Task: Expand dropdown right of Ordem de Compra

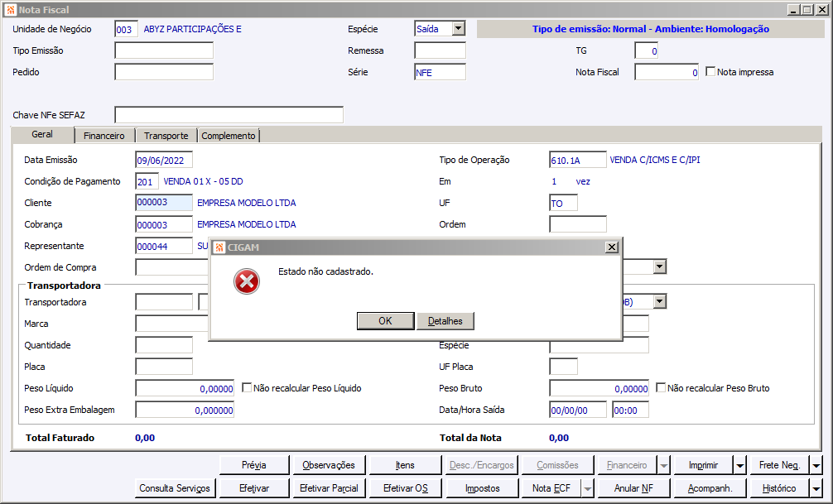Action: (659, 266)
